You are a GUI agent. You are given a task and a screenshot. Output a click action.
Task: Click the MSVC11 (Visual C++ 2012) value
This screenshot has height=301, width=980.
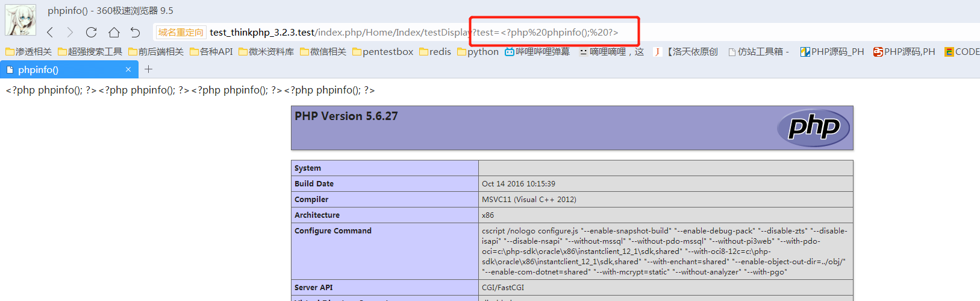coord(529,200)
